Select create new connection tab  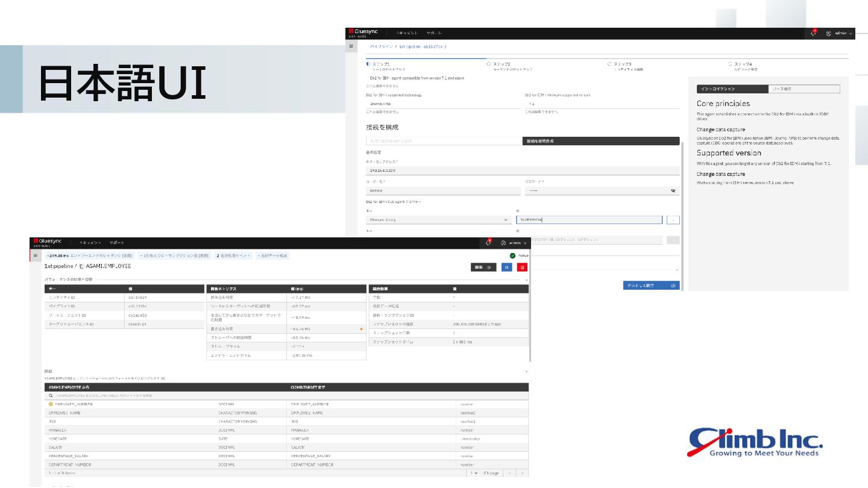[601, 141]
